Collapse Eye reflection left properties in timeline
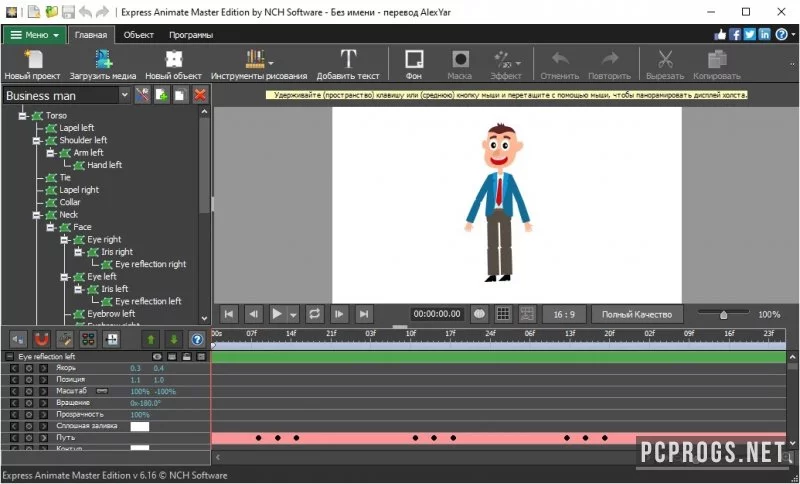The image size is (800, 484). (9, 356)
